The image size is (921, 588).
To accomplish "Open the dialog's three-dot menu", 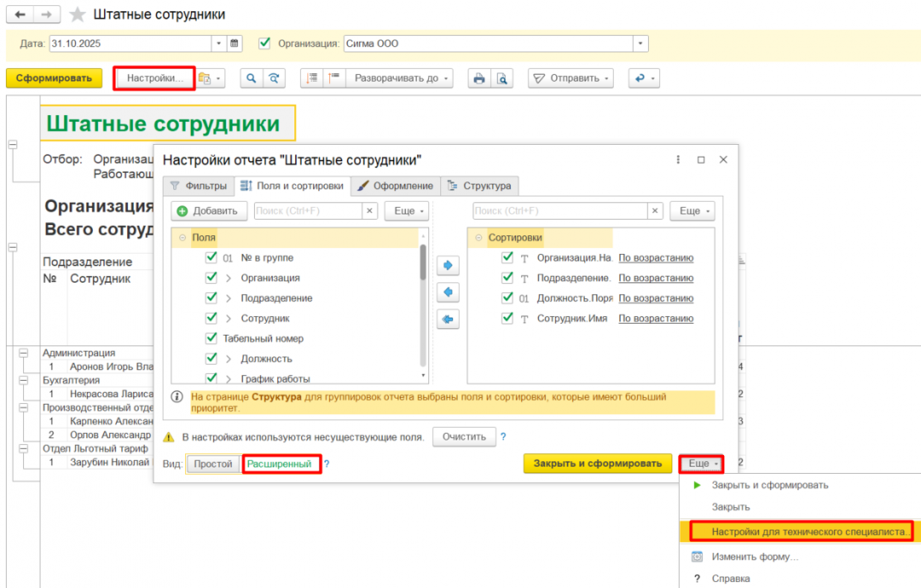I will pos(678,159).
